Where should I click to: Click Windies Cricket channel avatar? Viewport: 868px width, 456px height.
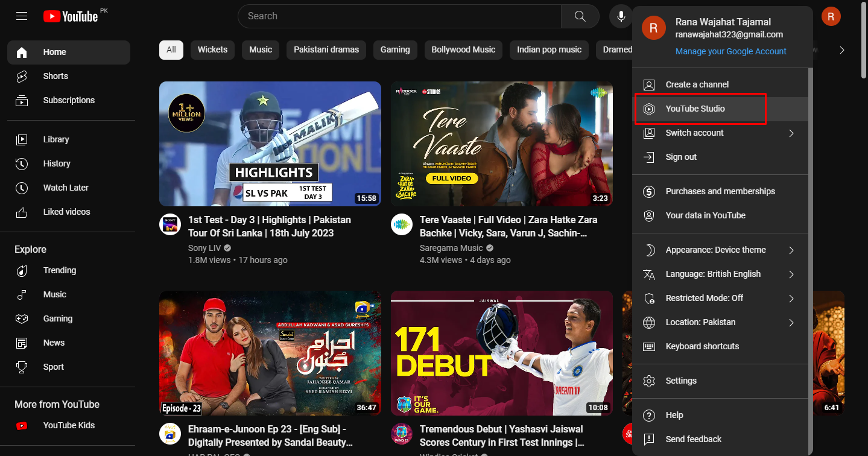pyautogui.click(x=402, y=434)
